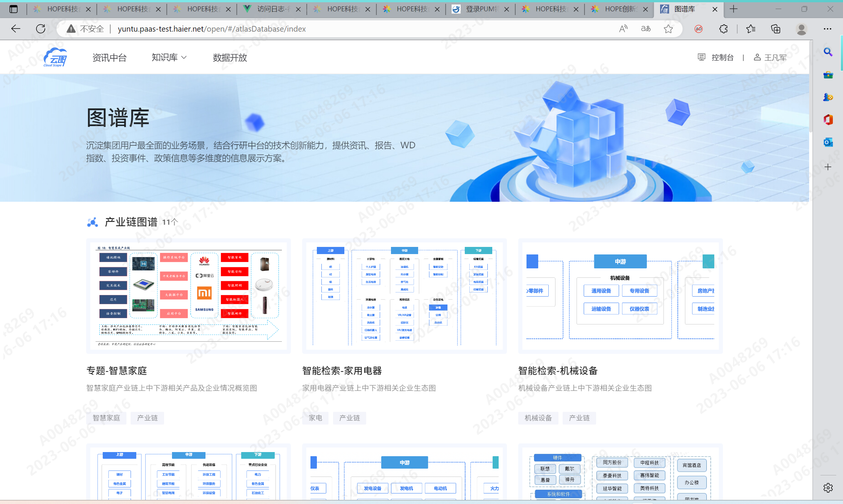Open the thumbnail showing 高效节能 and 先进环保

(189, 472)
